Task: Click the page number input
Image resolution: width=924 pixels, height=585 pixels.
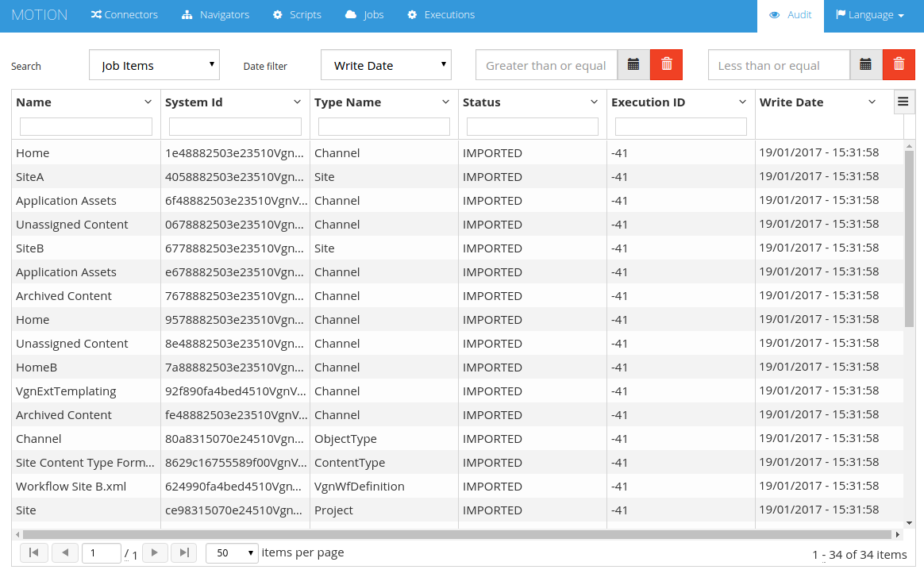Action: pos(102,553)
